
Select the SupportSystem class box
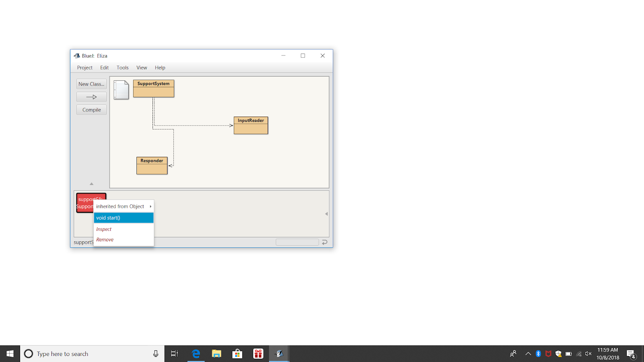[154, 88]
